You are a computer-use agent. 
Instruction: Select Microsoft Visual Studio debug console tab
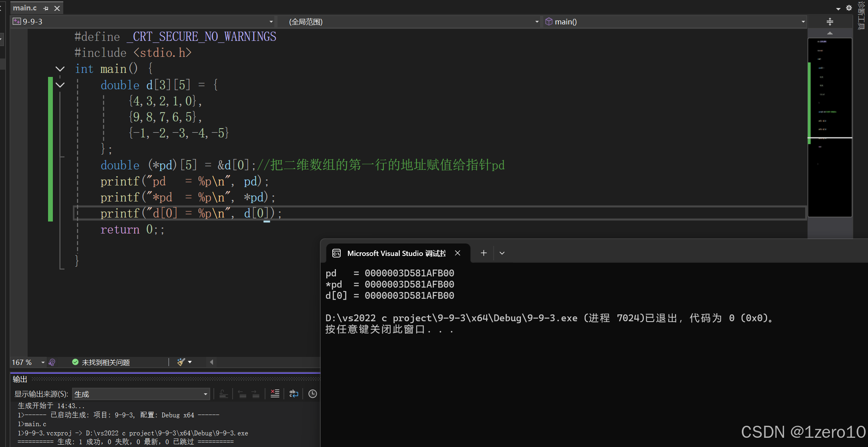(x=396, y=253)
